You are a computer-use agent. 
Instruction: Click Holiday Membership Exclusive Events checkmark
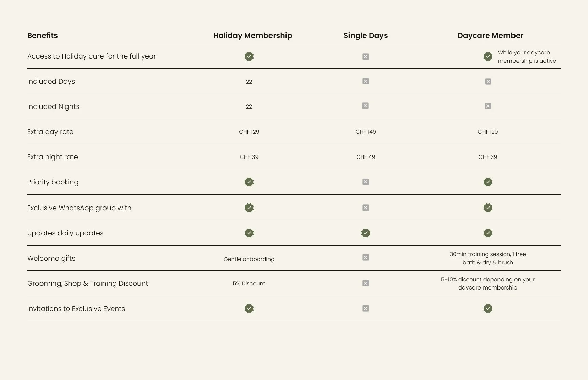[x=249, y=309]
